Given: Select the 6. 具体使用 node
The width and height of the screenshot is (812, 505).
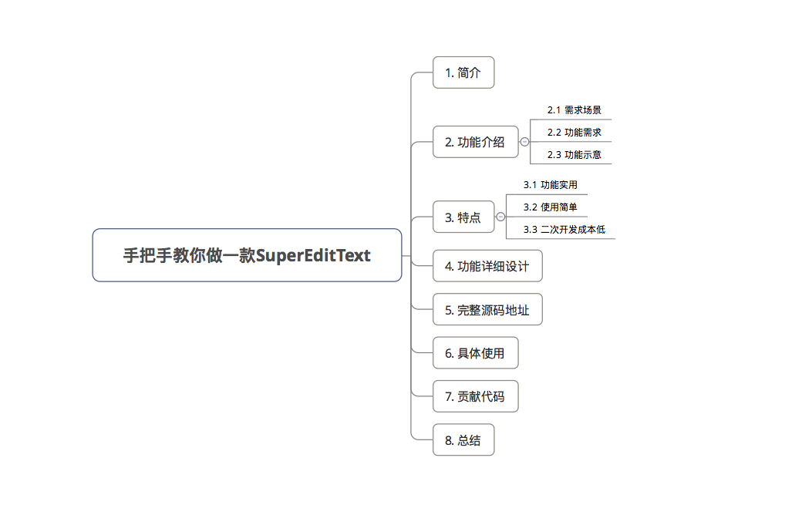Looking at the screenshot, I should 475,352.
